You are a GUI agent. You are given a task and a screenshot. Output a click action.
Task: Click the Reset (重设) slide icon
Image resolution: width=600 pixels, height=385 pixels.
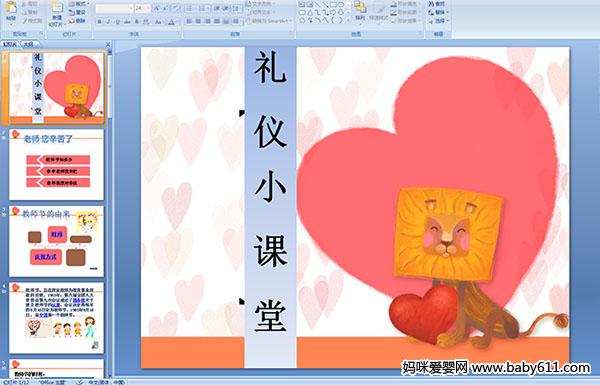click(72, 13)
